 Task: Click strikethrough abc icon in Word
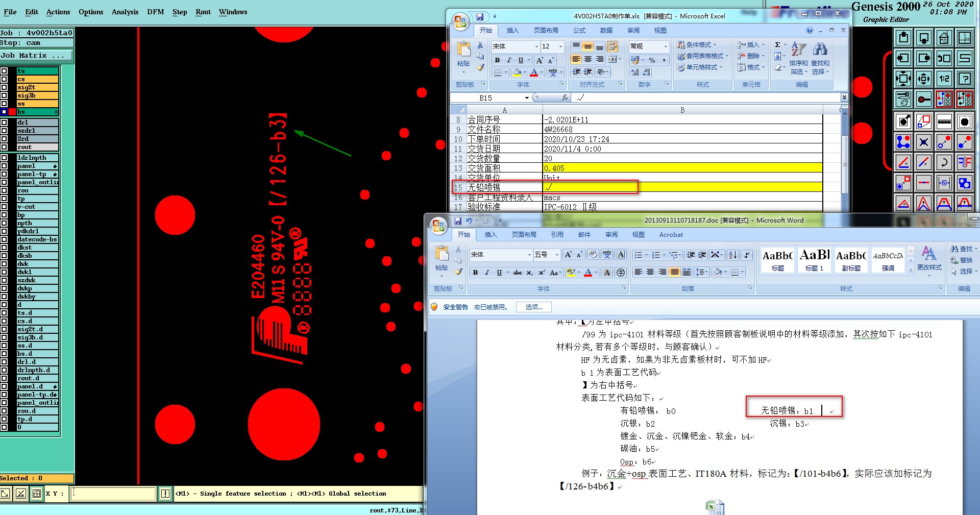click(x=518, y=273)
